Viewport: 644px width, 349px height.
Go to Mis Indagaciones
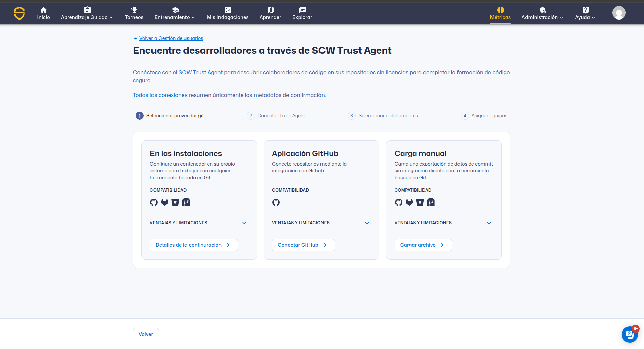coord(228,13)
